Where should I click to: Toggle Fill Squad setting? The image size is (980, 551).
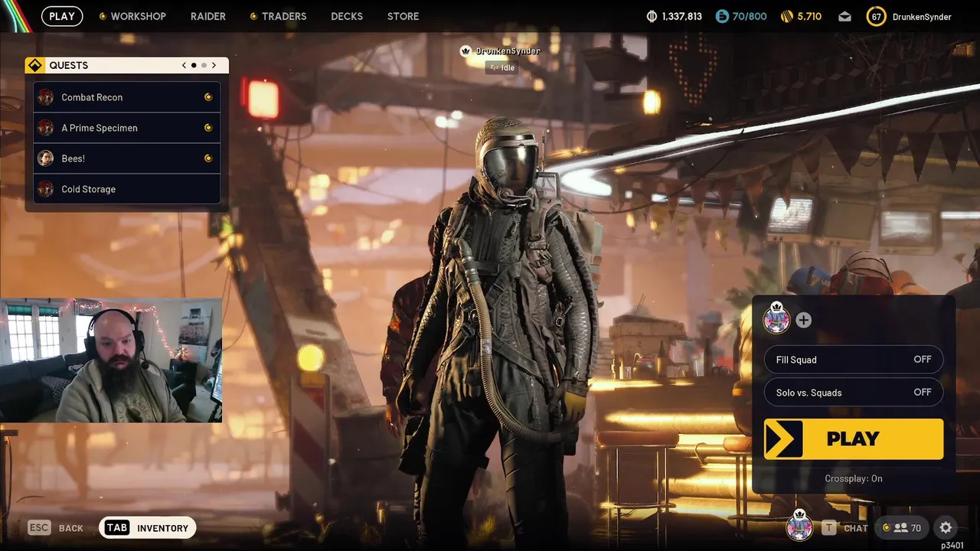pyautogui.click(x=854, y=360)
